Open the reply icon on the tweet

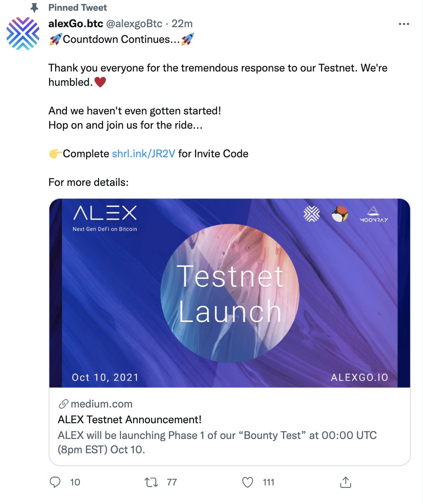[54, 483]
